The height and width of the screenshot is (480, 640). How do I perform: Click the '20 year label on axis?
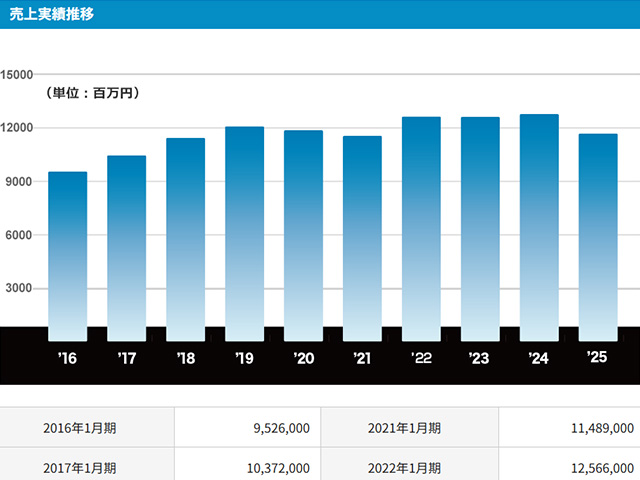303,358
